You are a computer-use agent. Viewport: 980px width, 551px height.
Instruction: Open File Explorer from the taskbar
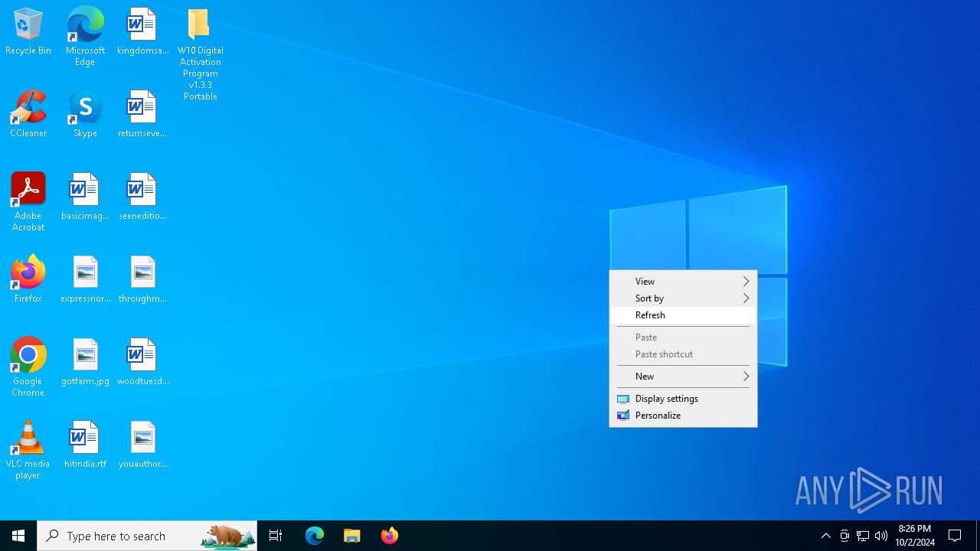point(352,536)
